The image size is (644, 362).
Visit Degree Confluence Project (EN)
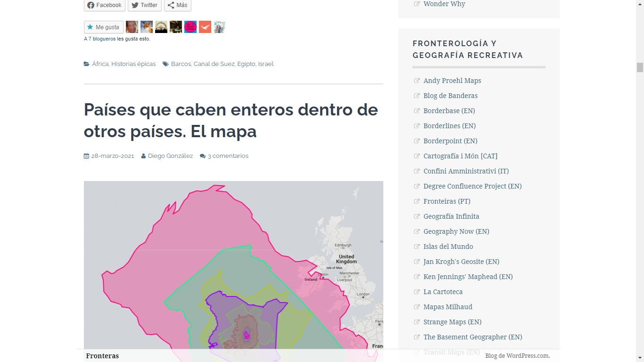(472, 186)
